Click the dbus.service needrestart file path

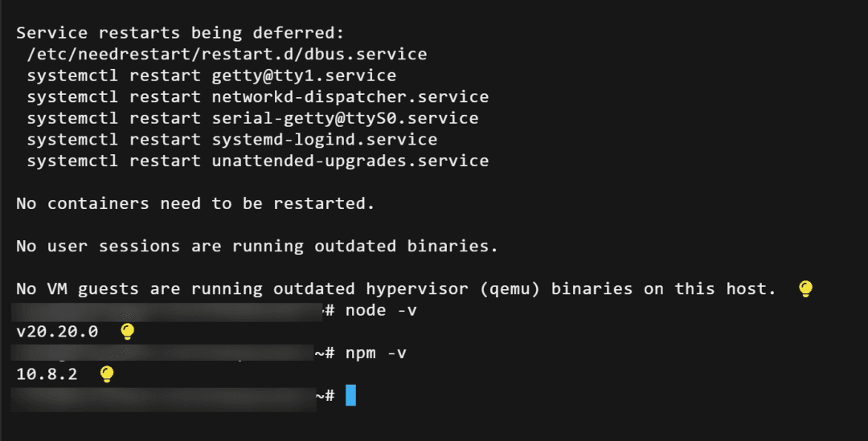tap(227, 55)
